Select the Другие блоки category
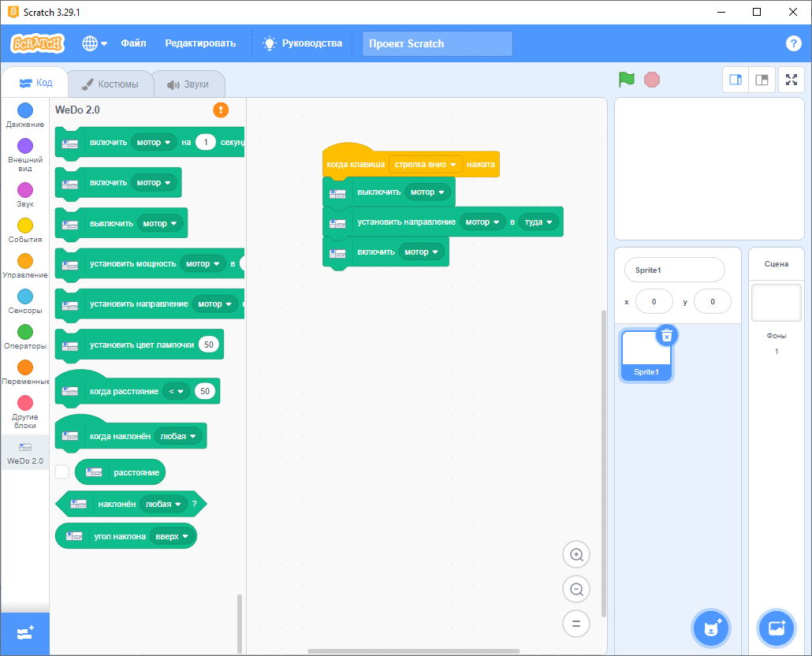 (x=25, y=412)
